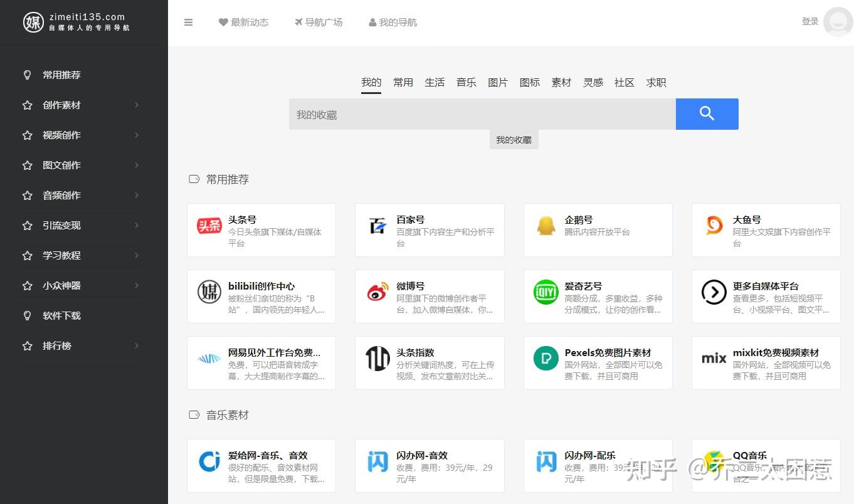Click the 头条指数 black round icon

pos(377,359)
